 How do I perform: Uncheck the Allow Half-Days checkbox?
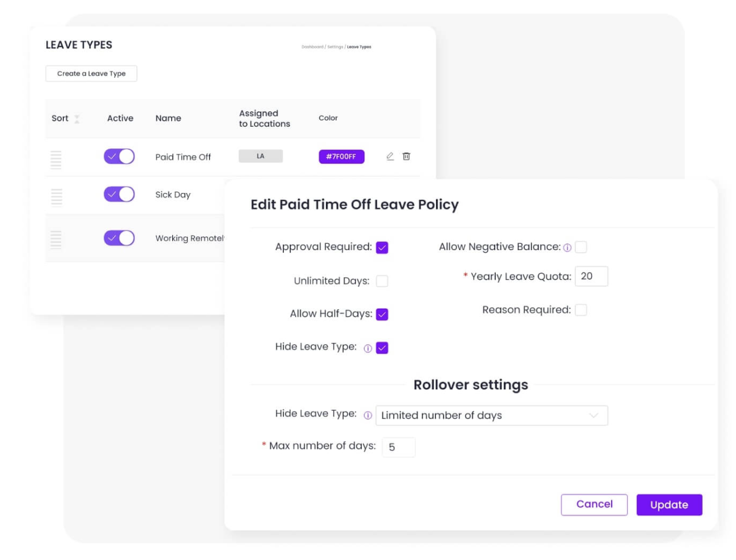pos(382,315)
